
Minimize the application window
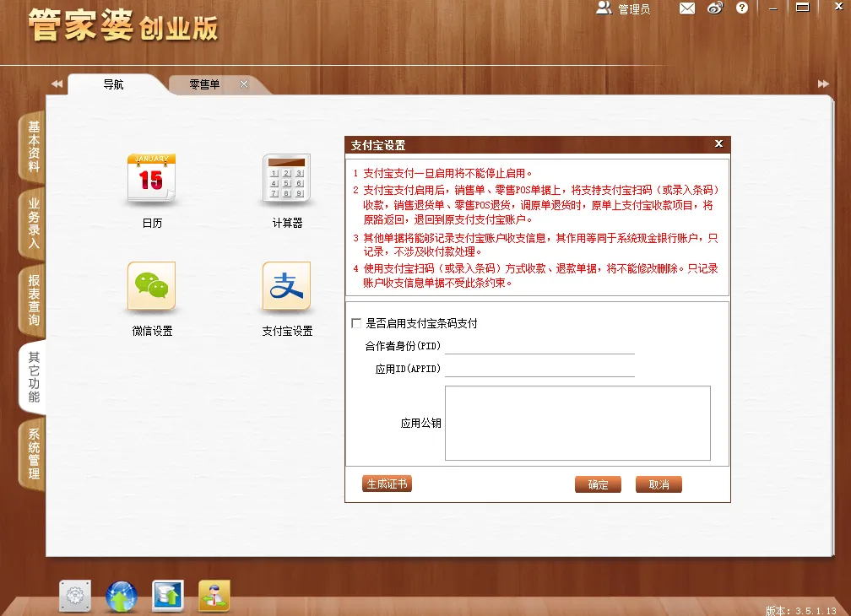pyautogui.click(x=773, y=8)
